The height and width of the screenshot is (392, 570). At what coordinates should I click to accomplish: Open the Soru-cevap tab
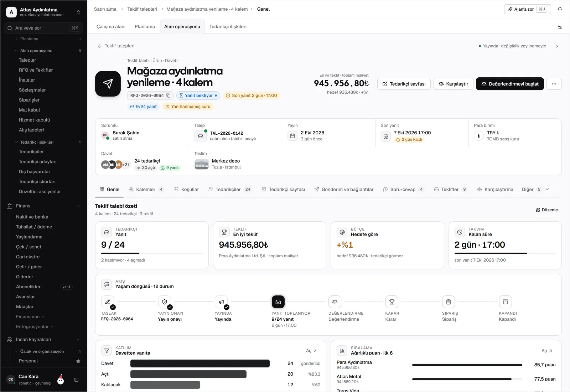(x=403, y=190)
